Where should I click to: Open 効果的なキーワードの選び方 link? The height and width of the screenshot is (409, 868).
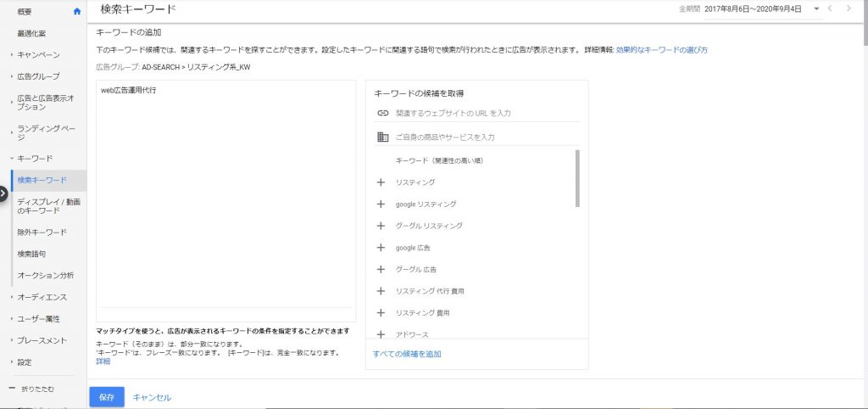pos(661,50)
